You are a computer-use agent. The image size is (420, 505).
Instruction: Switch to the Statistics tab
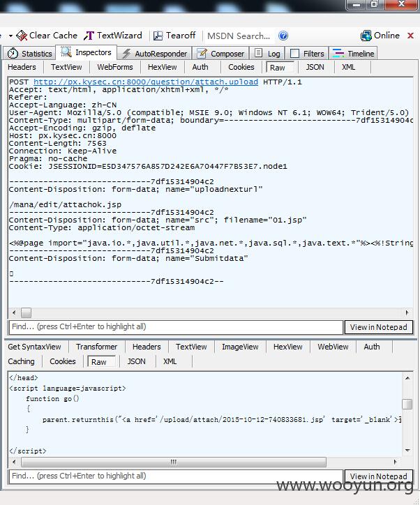[29, 54]
